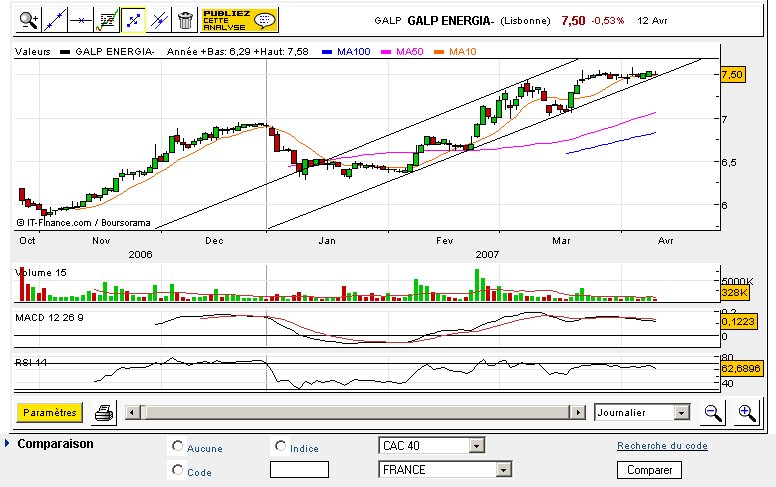Open the FRANCE country dropdown

coord(444,469)
